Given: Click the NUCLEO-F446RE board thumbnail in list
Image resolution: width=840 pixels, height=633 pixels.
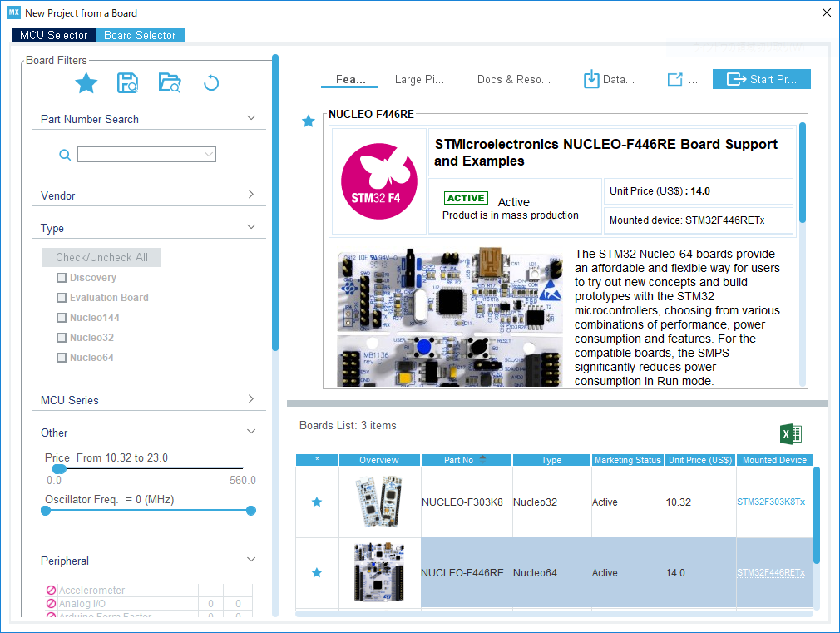Looking at the screenshot, I should click(379, 572).
